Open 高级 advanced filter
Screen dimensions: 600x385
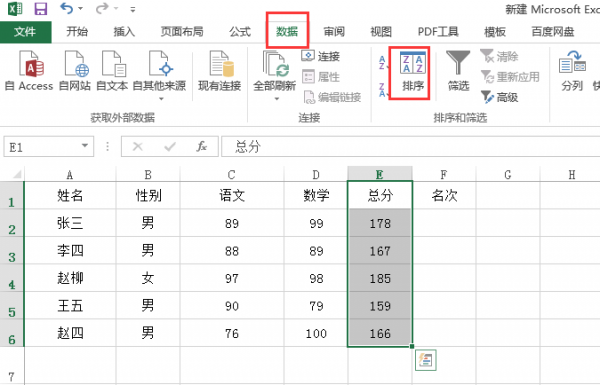click(499, 97)
